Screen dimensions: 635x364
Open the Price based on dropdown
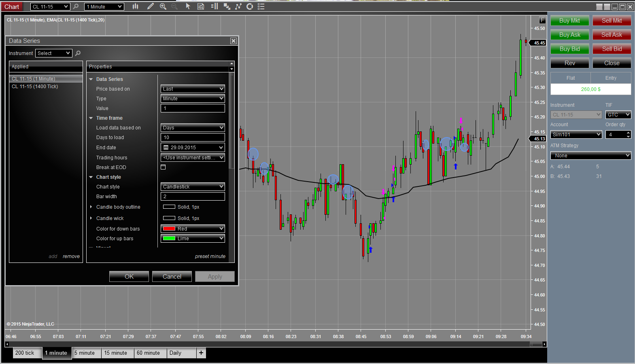pos(193,89)
